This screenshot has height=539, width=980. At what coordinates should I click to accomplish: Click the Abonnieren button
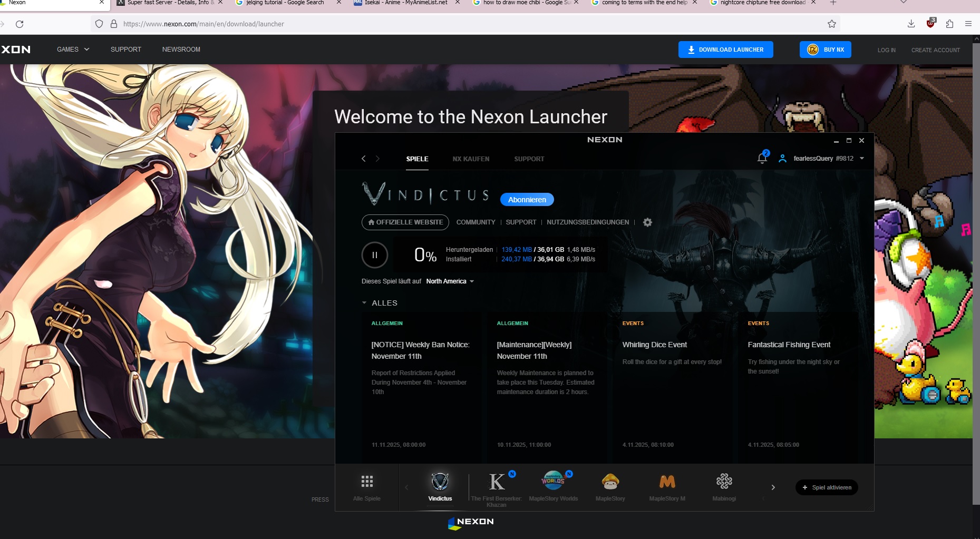527,200
